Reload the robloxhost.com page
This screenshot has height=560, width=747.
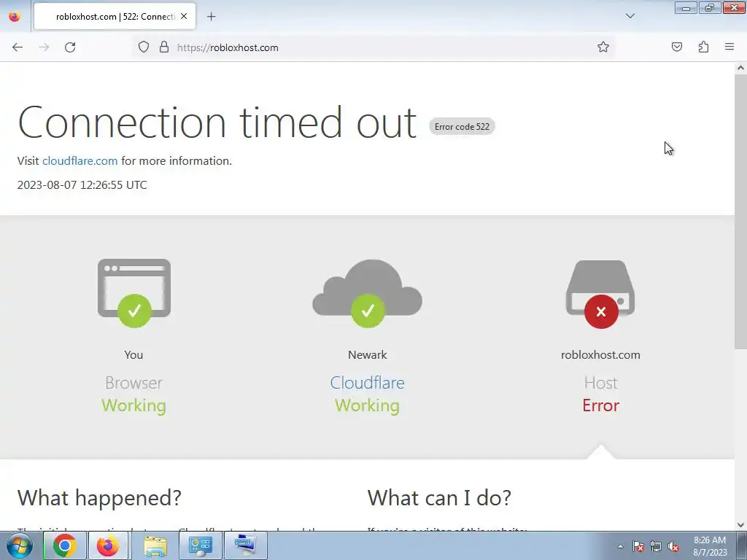(70, 47)
